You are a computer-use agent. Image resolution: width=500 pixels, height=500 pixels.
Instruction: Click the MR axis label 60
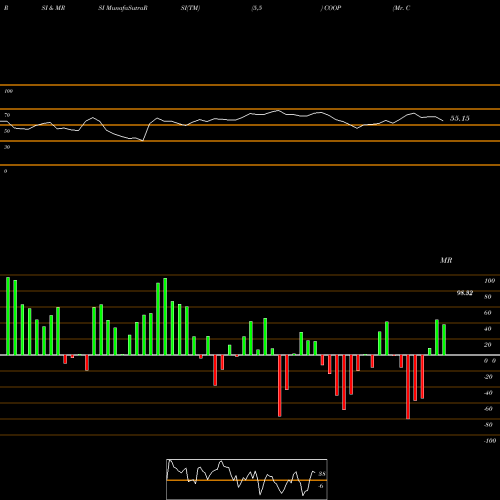(488, 313)
